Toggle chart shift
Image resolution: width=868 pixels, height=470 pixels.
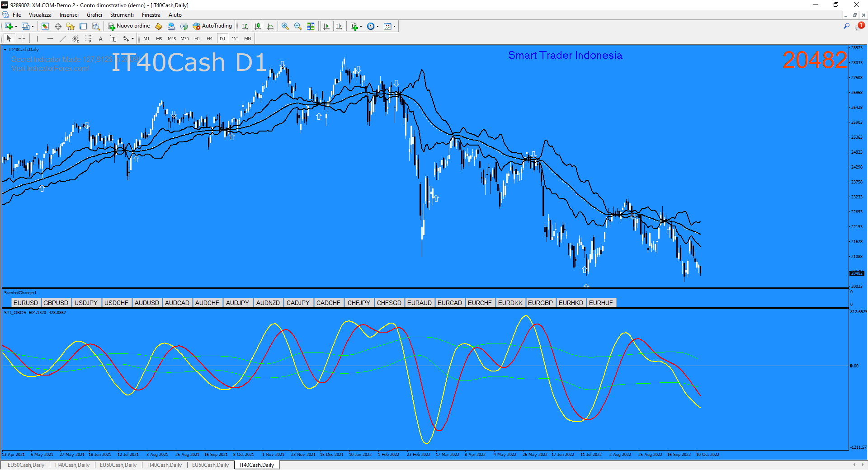(x=339, y=26)
